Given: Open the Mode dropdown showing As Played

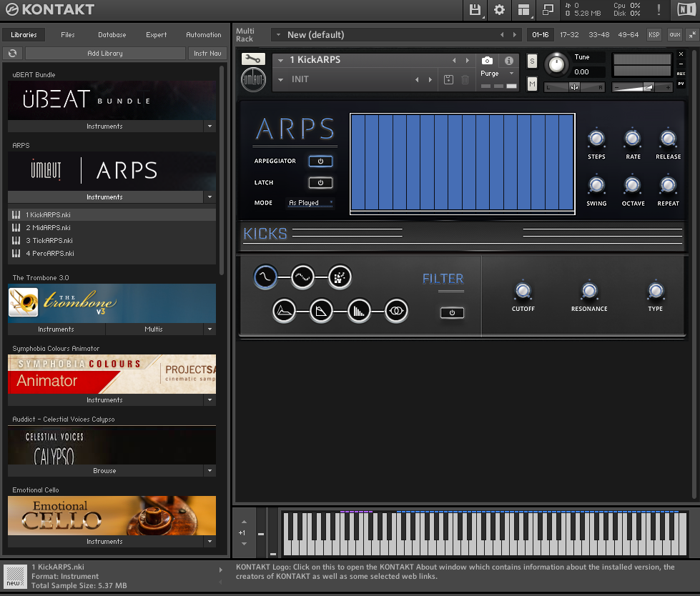Looking at the screenshot, I should (x=311, y=202).
